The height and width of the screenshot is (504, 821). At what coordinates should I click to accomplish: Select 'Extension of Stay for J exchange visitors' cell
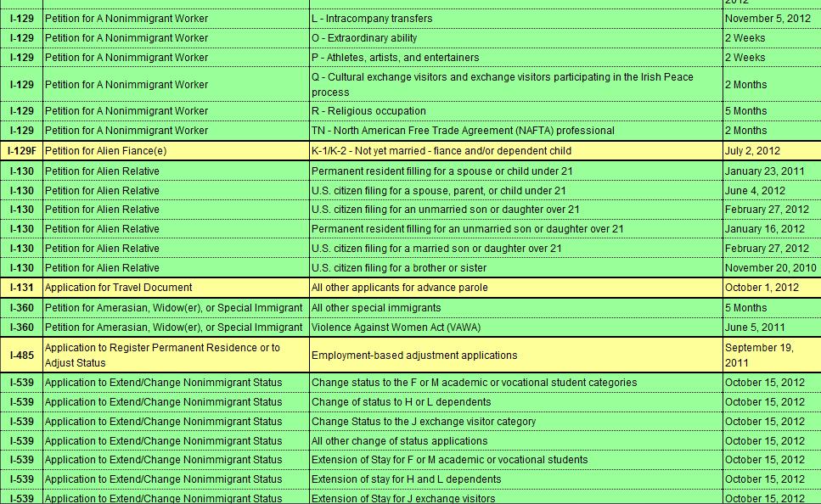[515, 498]
